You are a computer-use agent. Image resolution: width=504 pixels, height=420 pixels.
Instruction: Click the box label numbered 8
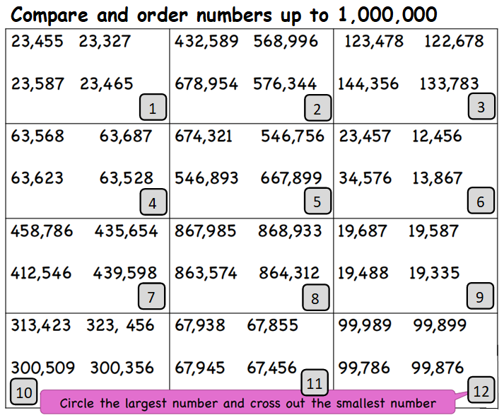click(x=316, y=298)
